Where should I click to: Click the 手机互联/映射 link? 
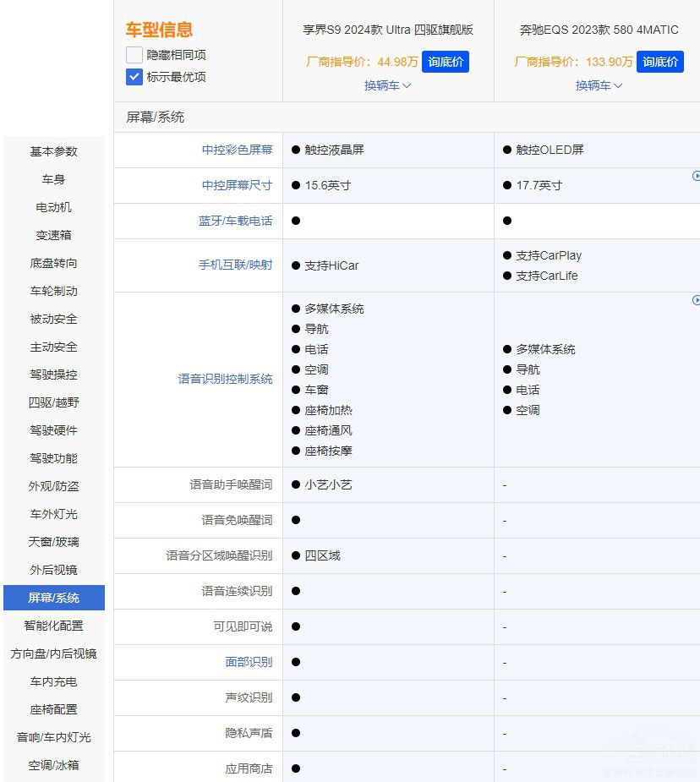(x=236, y=265)
